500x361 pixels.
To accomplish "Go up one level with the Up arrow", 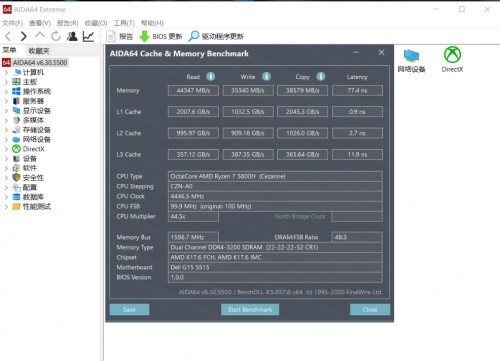I will [x=40, y=35].
